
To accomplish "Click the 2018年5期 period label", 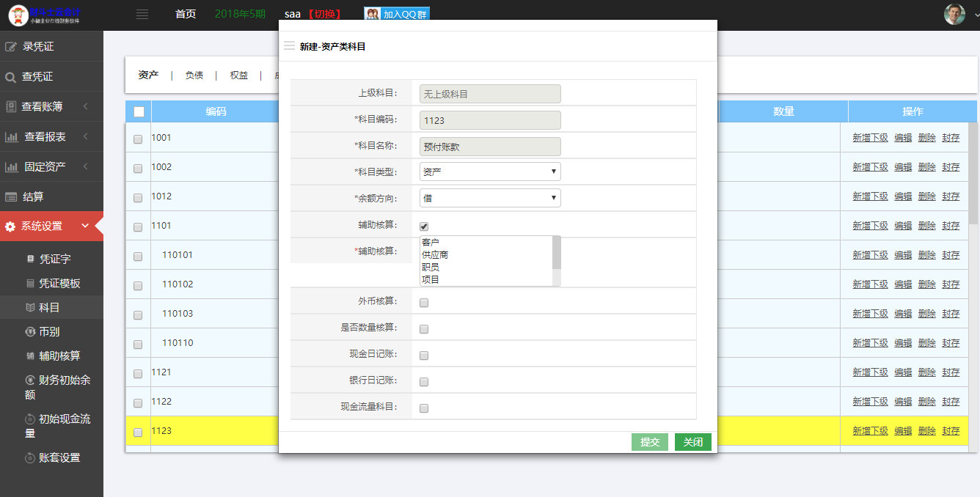I will click(241, 14).
